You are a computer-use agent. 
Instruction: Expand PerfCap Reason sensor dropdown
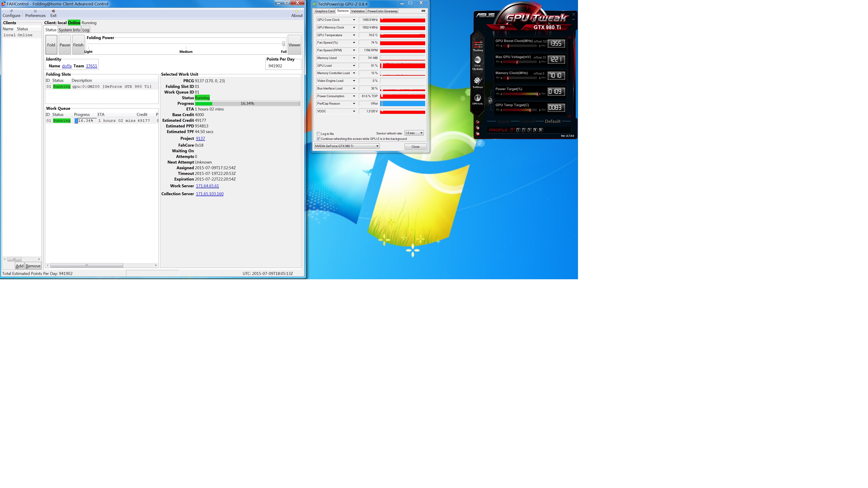[354, 104]
